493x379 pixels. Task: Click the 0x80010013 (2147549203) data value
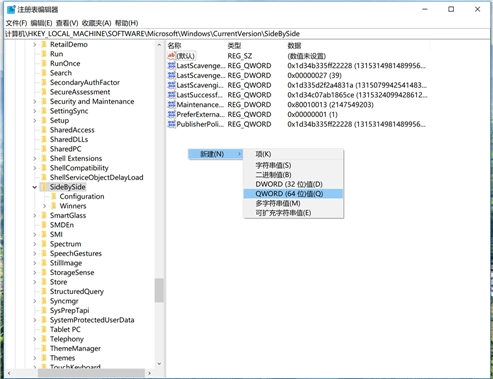pos(330,105)
